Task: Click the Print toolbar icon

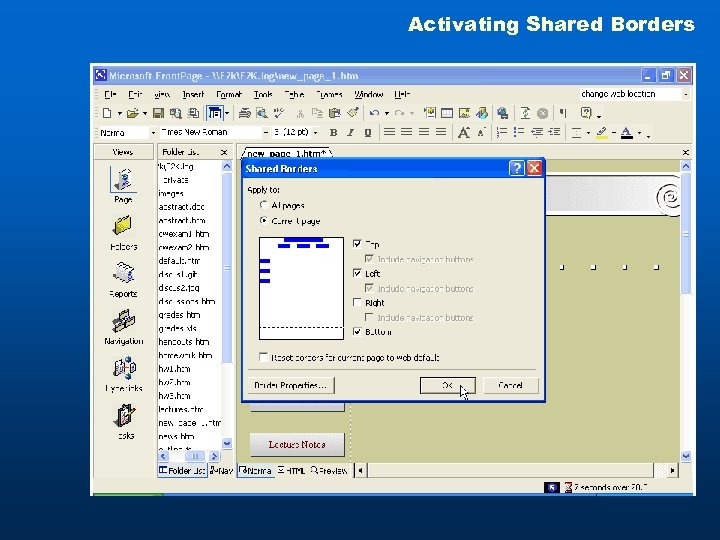Action: tap(245, 113)
